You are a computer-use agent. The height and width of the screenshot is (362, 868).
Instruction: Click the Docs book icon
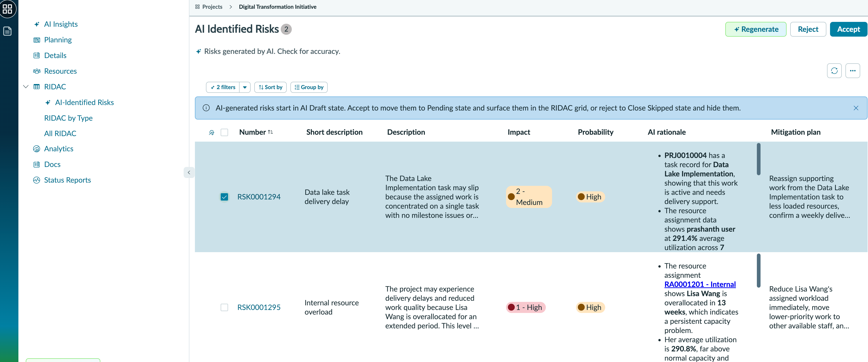[x=37, y=164]
